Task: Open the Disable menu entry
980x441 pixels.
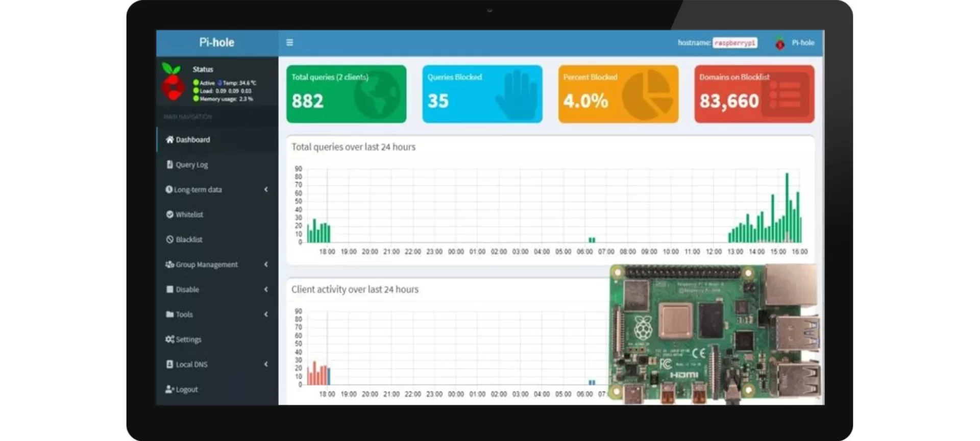Action: 217,289
